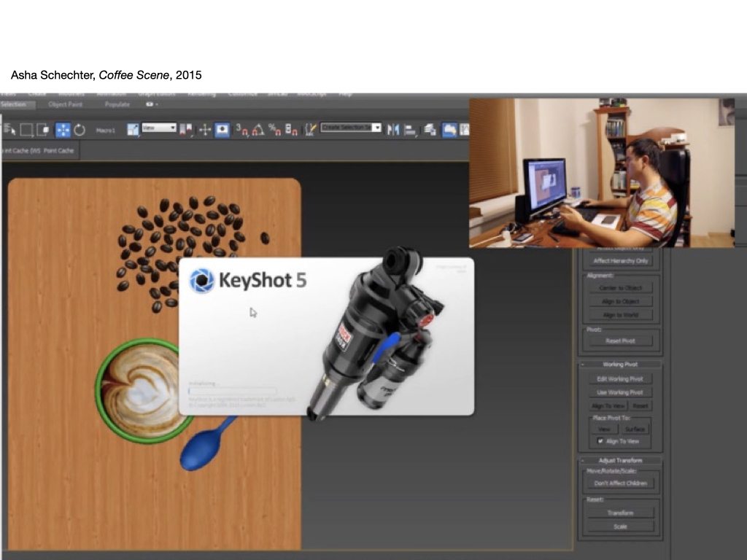This screenshot has width=747, height=560.
Task: Open the Create Selection Set dropdown
Action: (351, 127)
